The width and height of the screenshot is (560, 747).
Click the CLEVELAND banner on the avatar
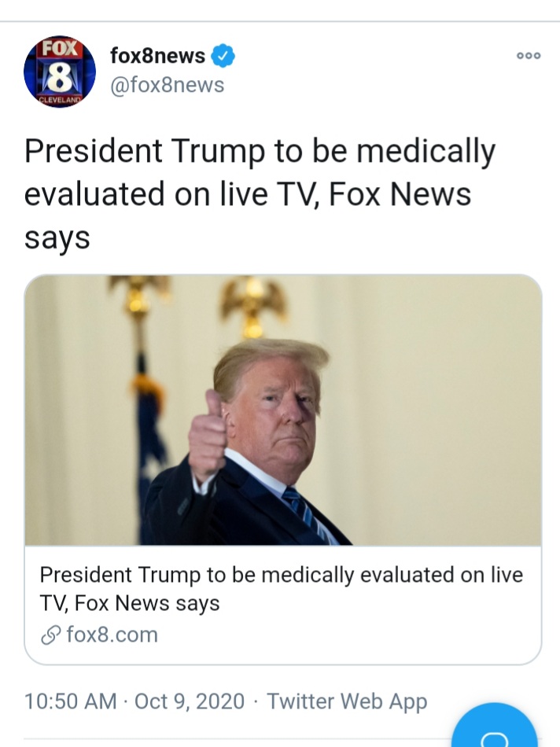60,100
